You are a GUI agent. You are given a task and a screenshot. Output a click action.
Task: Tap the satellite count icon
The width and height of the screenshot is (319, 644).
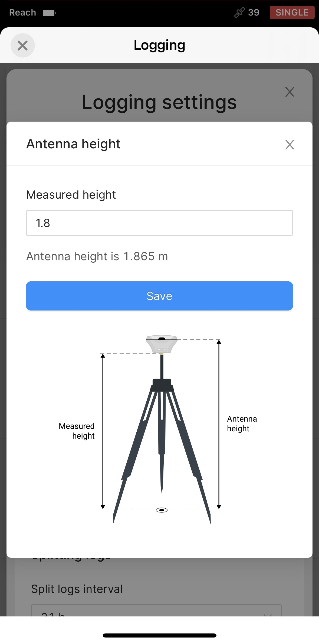click(239, 12)
